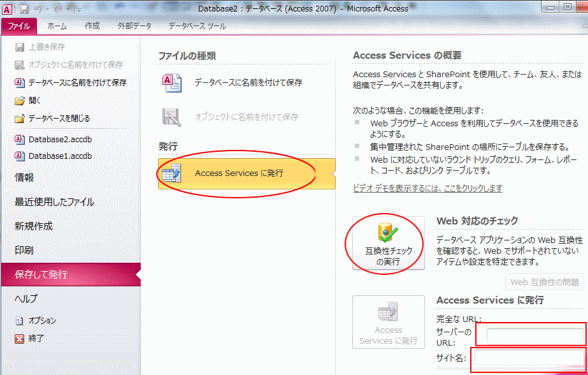Viewport: 588px width, 375px height.
Task: Select 新規作成 in the sidebar
Action: [x=34, y=226]
